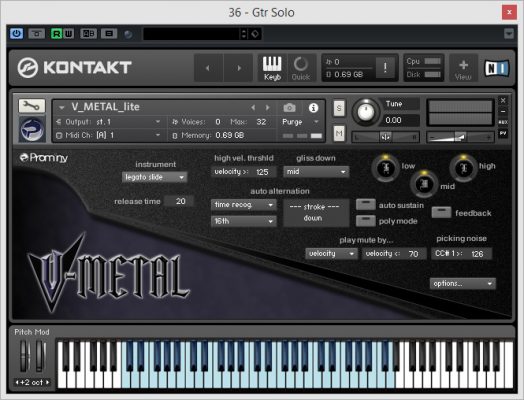The height and width of the screenshot is (400, 524).
Task: Remove the instrument with X icon
Action: point(503,100)
